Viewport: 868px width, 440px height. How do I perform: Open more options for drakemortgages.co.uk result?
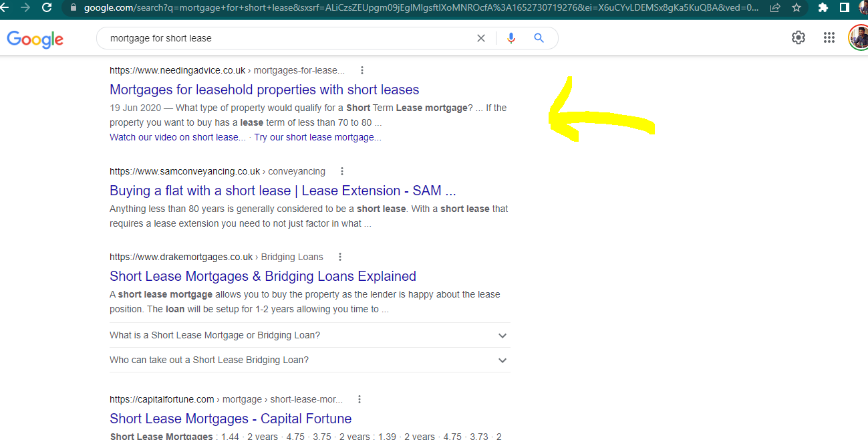(x=339, y=257)
